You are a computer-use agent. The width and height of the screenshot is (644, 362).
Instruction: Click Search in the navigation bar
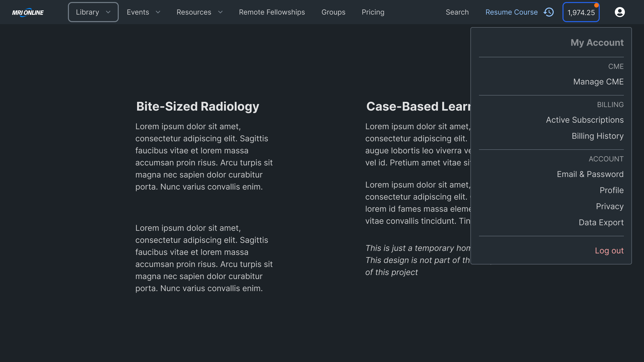click(x=457, y=12)
